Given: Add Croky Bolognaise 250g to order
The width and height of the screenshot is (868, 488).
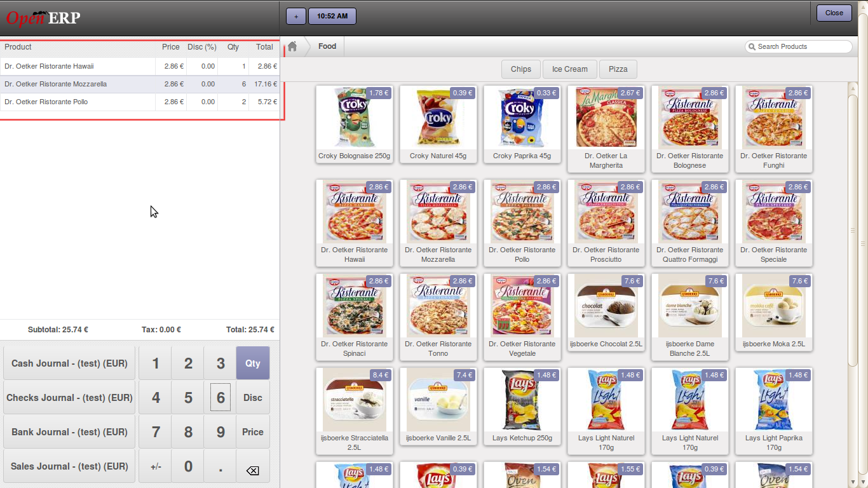Looking at the screenshot, I should [x=355, y=125].
